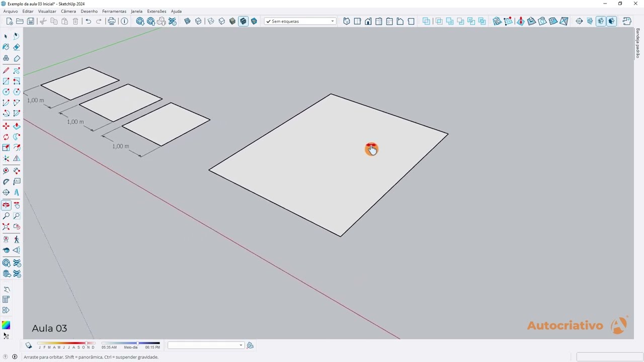Select the Paint Bucket tool
This screenshot has height=362, width=644.
click(6, 47)
